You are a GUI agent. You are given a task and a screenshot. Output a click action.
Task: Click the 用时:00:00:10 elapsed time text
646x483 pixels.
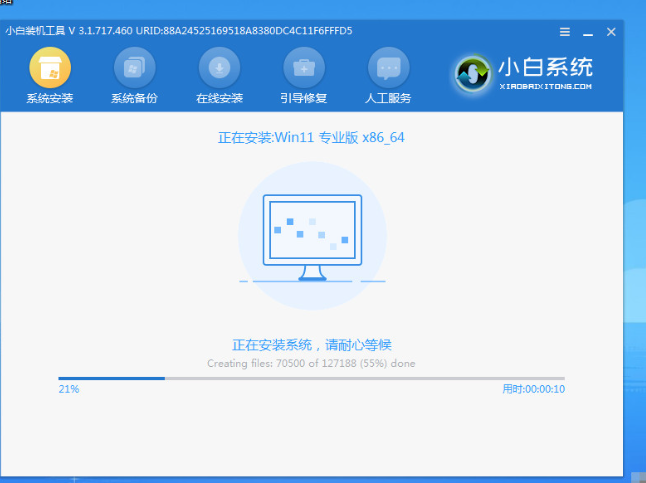(x=534, y=389)
